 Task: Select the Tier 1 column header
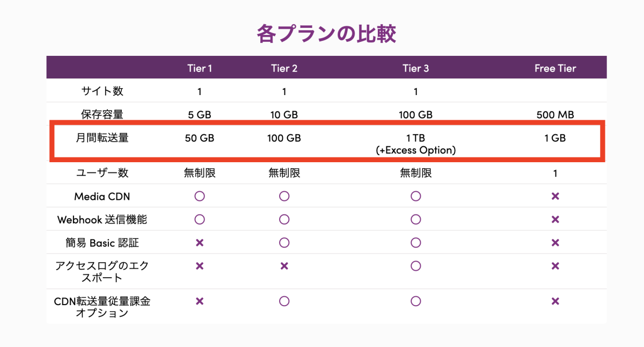200,68
